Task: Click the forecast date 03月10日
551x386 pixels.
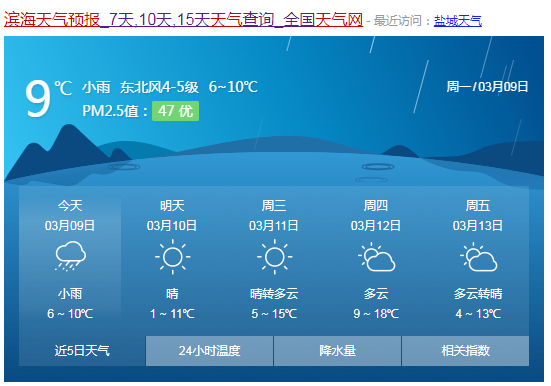Action: [172, 226]
